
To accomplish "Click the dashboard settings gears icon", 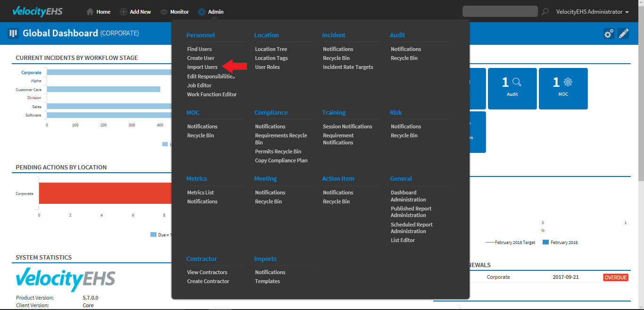I will coord(609,34).
